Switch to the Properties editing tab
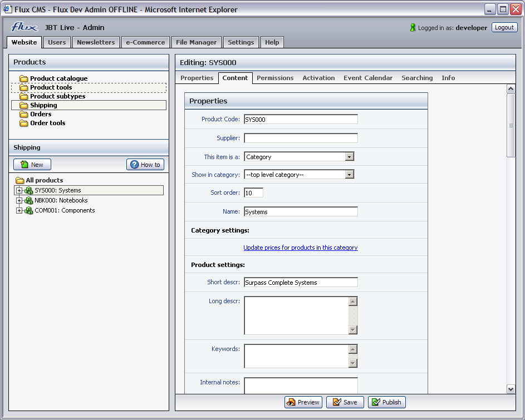This screenshot has height=420, width=525. click(197, 78)
